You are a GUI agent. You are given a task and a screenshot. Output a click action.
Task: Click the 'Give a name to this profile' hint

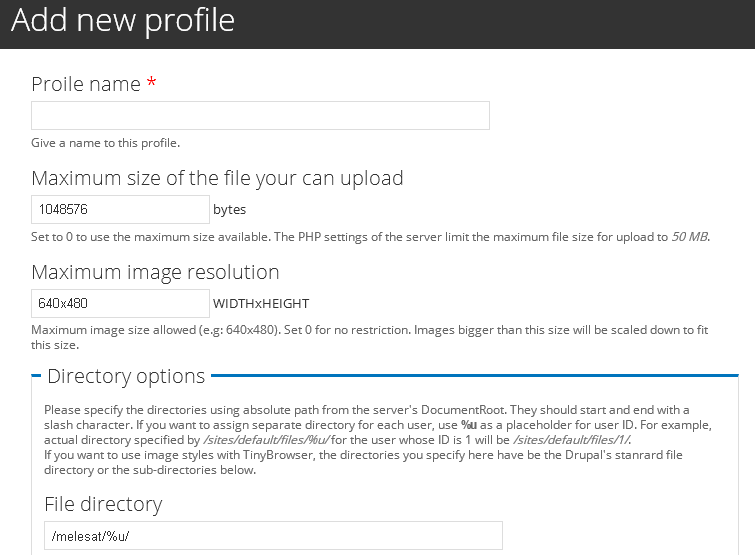point(105,143)
